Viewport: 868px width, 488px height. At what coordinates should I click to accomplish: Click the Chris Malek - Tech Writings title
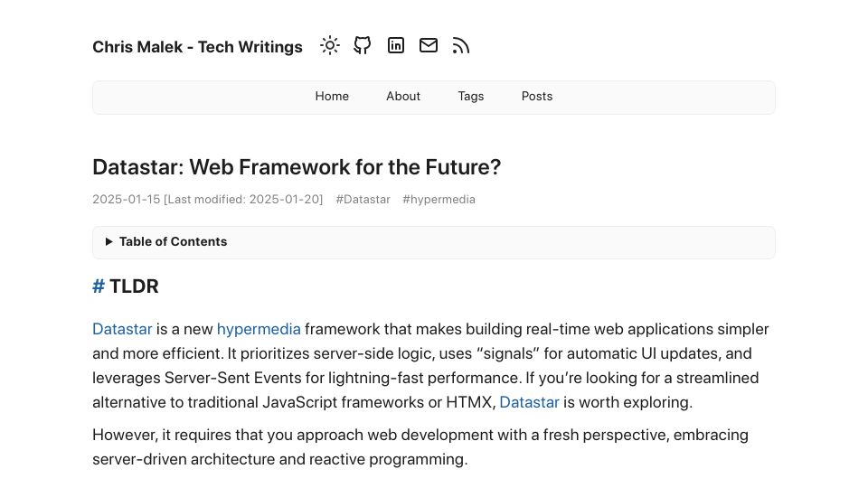[x=197, y=47]
